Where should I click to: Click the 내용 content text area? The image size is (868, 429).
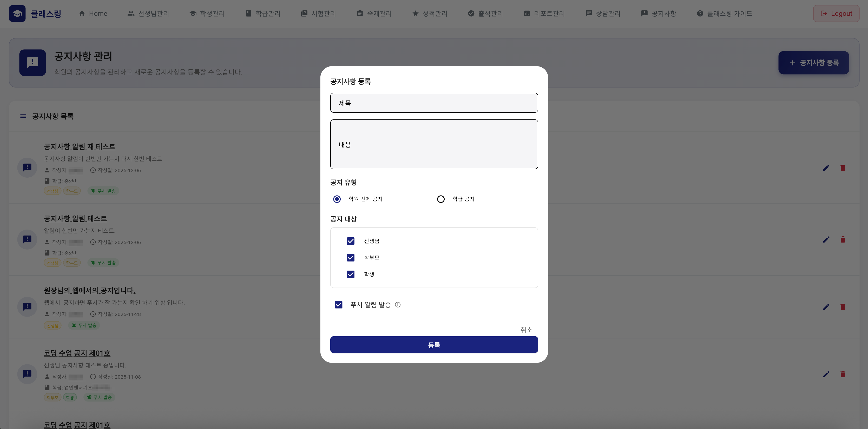434,144
